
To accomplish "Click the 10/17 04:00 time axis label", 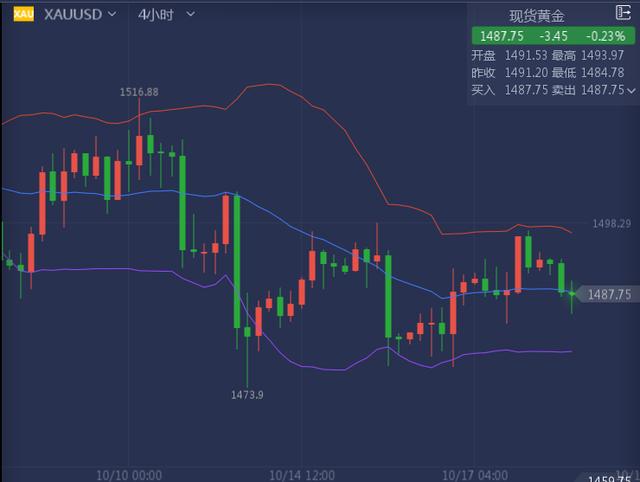I will coord(473,474).
